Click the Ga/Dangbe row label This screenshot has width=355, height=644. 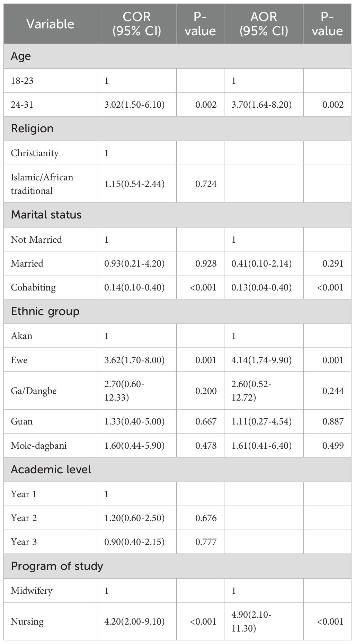[x=34, y=391]
